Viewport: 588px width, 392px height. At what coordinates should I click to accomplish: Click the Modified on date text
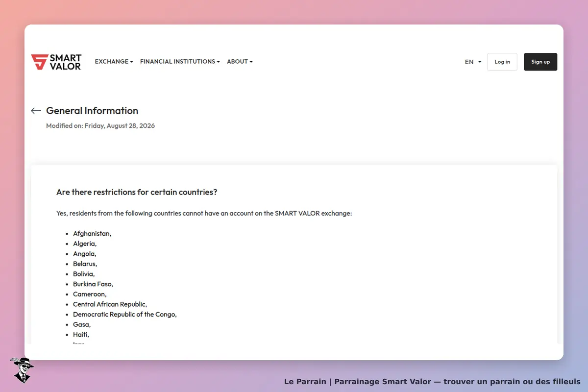tap(100, 126)
